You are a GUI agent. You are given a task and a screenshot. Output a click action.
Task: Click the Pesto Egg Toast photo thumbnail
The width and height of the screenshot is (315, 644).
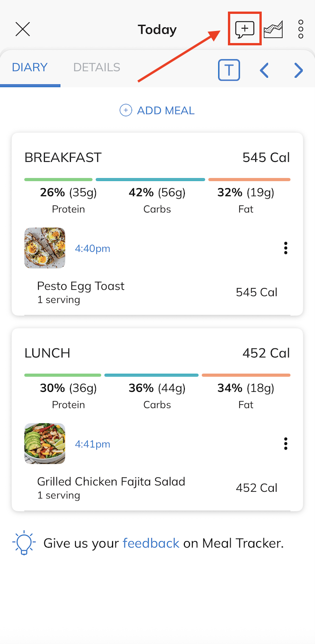[45, 248]
